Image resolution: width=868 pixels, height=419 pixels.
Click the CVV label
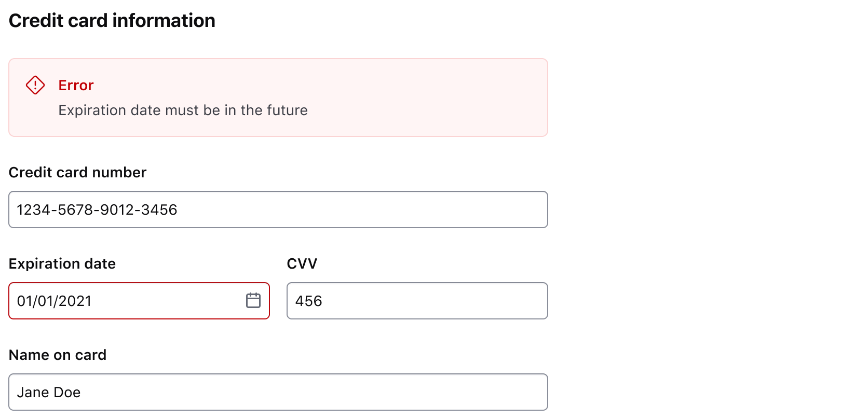(x=302, y=263)
